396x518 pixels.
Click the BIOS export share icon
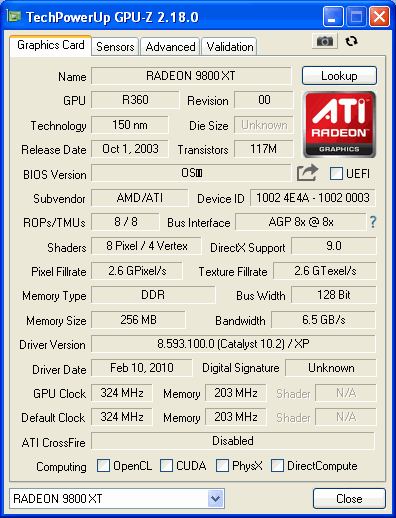pos(307,173)
